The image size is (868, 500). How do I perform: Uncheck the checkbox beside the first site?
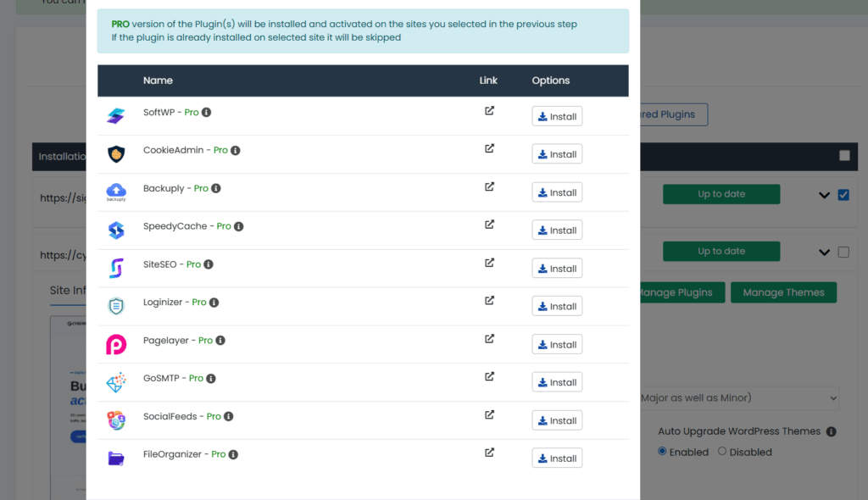(843, 194)
